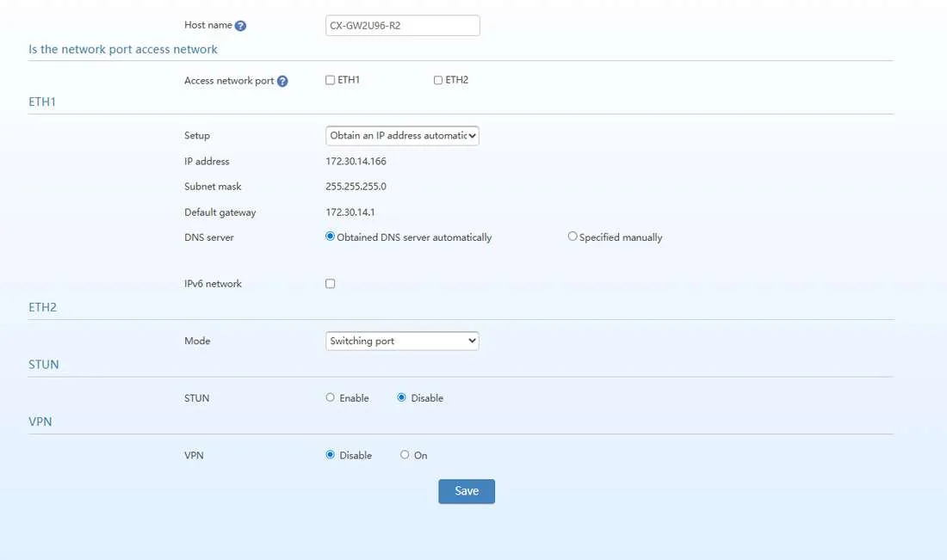The width and height of the screenshot is (947, 560).
Task: Click the Access network port help icon
Action: (282, 81)
